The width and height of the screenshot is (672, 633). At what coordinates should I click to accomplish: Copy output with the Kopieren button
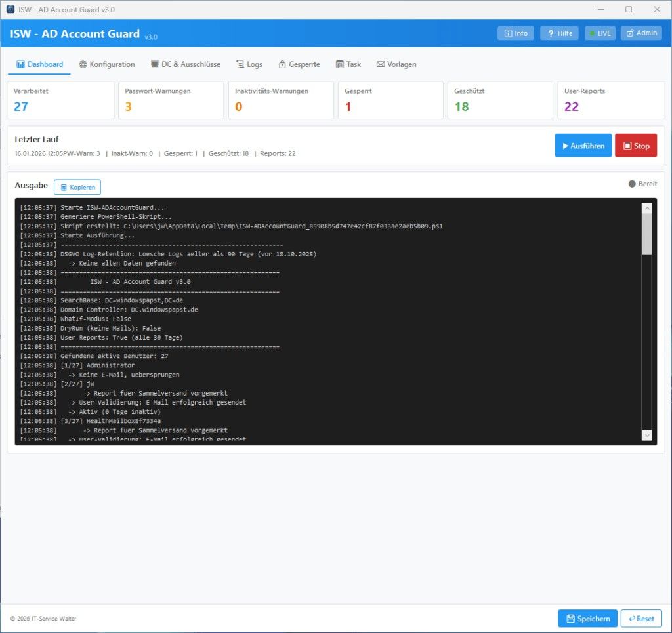[77, 187]
